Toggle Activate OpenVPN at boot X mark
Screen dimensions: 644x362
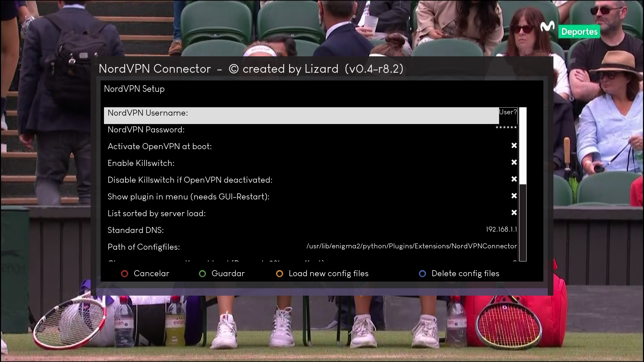click(514, 146)
